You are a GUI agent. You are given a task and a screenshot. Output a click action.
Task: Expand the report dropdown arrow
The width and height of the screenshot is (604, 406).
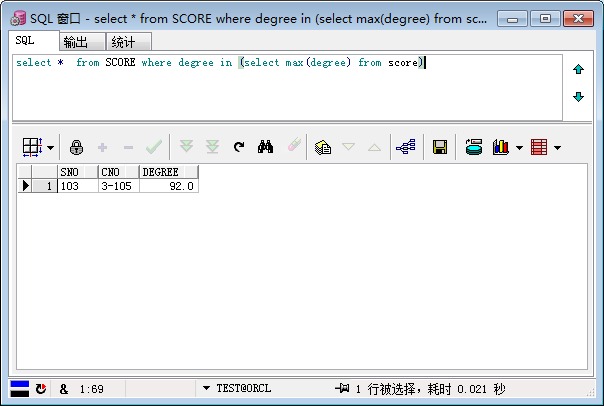[x=557, y=148]
